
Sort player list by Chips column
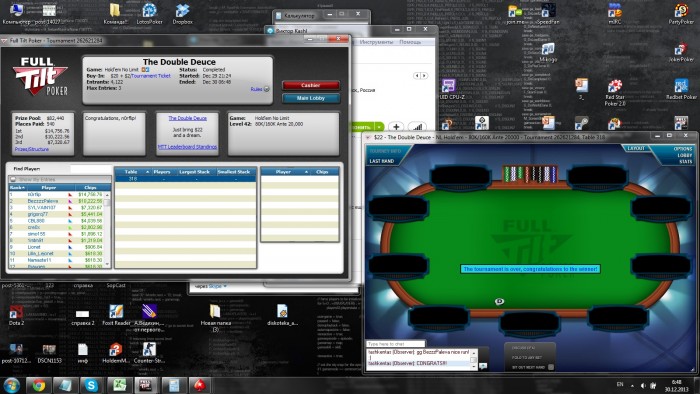coord(90,188)
